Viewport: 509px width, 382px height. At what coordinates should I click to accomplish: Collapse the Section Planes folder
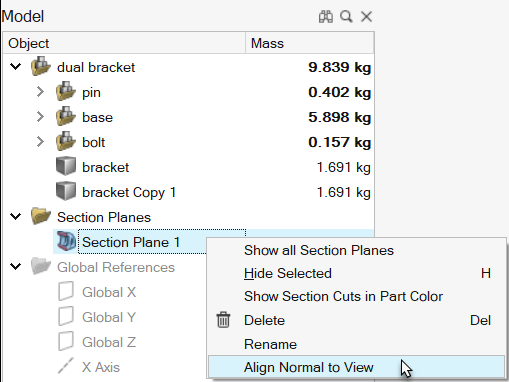[16, 217]
